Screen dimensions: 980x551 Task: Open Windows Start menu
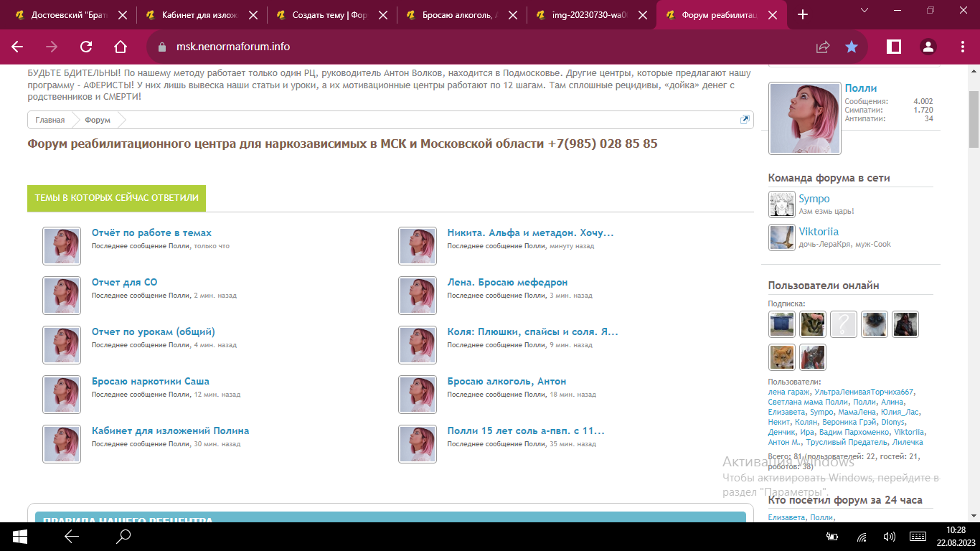click(19, 536)
